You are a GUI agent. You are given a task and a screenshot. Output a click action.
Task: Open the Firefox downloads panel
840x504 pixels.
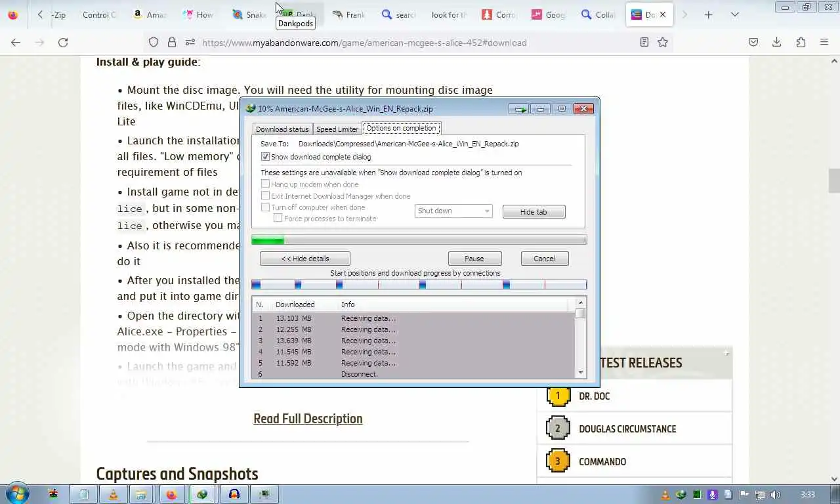coord(777,42)
